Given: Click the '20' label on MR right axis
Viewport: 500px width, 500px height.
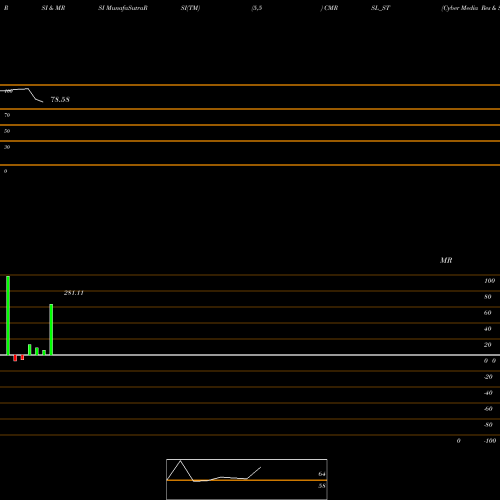Looking at the screenshot, I should coord(488,345).
